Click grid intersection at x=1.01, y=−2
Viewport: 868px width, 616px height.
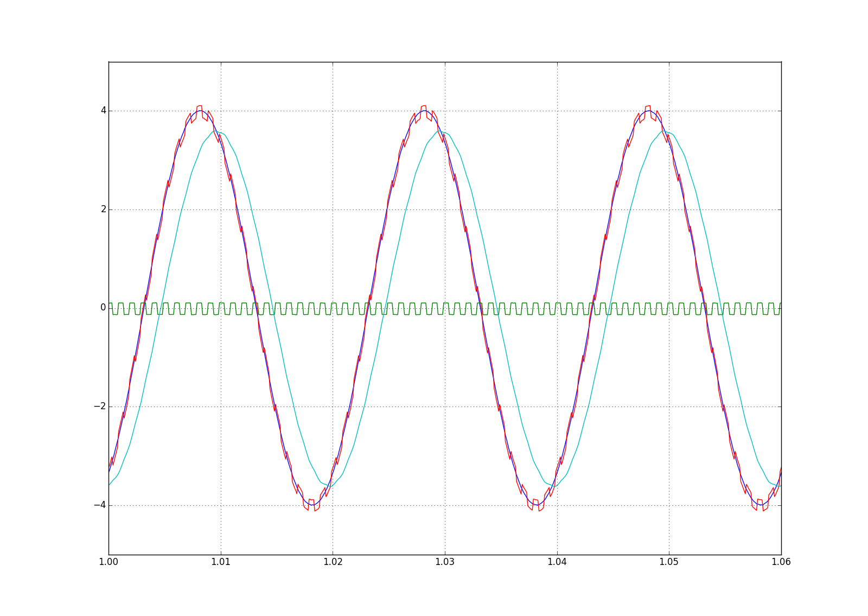coord(221,407)
